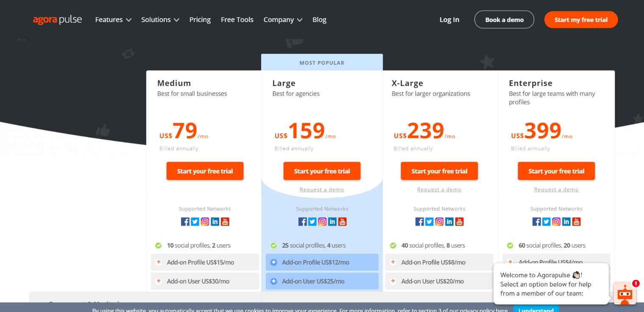
Task: Open the Solutions dropdown menu
Action: pos(160,19)
